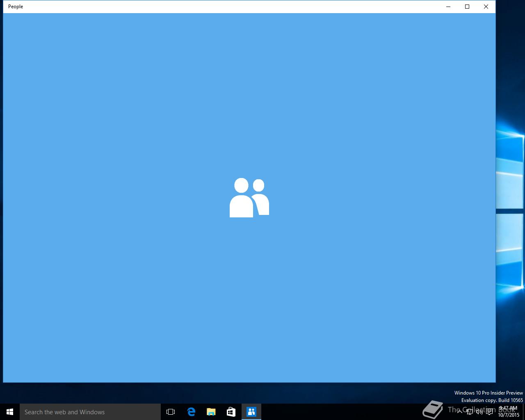Image resolution: width=525 pixels, height=420 pixels.
Task: Open the clock showing 10/7/2015
Action: point(509,412)
